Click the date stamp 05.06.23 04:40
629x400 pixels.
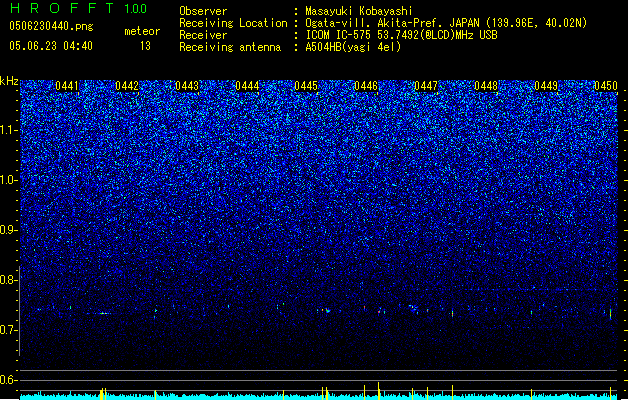coord(51,46)
